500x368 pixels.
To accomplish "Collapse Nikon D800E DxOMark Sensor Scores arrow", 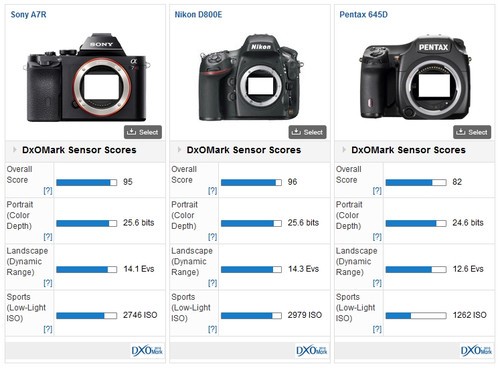I will (179, 150).
